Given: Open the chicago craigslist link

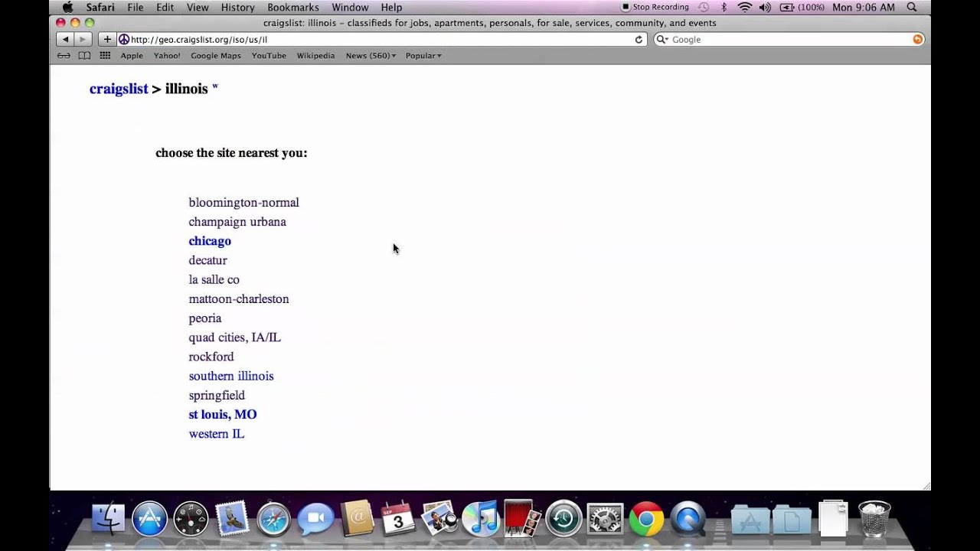Looking at the screenshot, I should tap(210, 241).
